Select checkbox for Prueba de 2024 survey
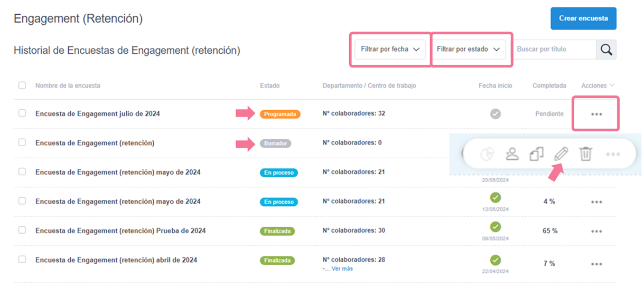This screenshot has height=288, width=644. point(22,231)
